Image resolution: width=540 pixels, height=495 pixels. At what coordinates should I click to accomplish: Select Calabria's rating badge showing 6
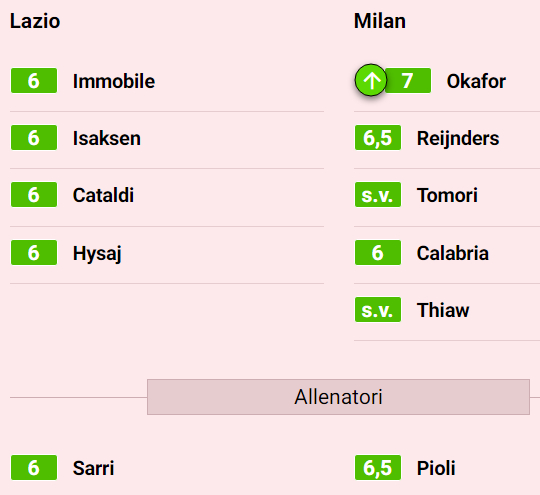[x=378, y=252]
